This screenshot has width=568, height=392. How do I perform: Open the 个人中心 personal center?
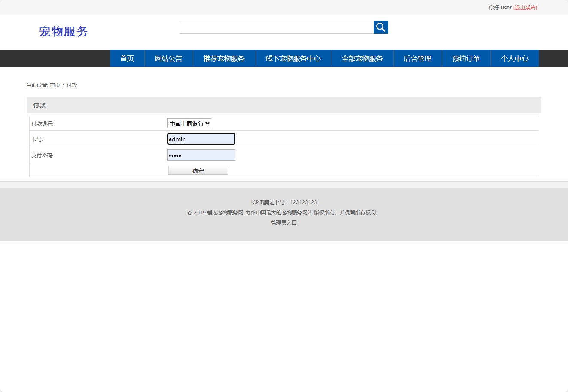coord(514,58)
